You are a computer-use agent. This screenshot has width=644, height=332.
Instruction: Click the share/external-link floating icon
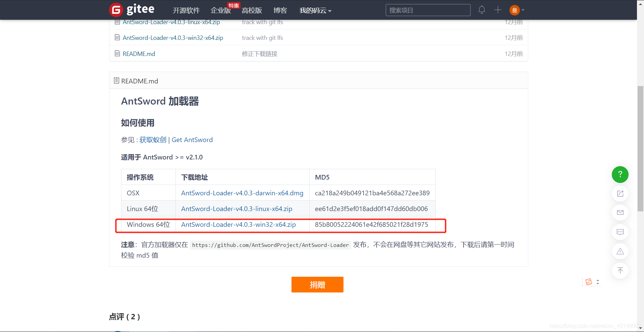[620, 194]
